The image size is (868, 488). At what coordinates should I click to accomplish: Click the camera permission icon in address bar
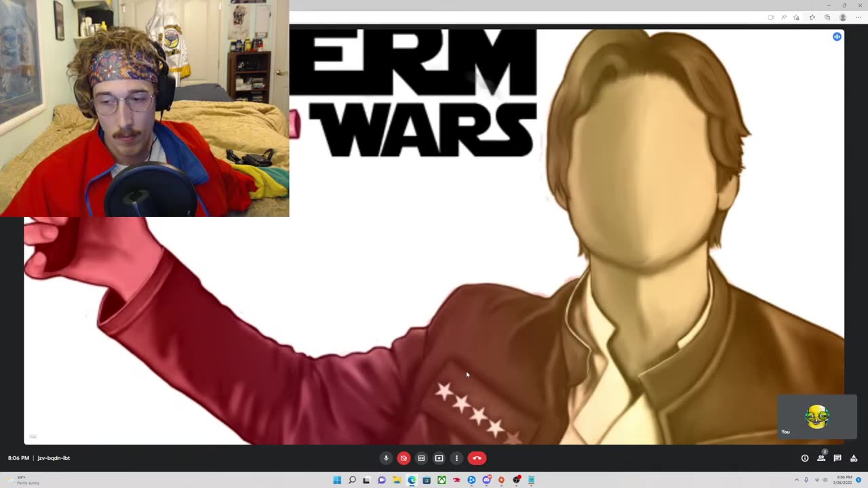click(771, 18)
